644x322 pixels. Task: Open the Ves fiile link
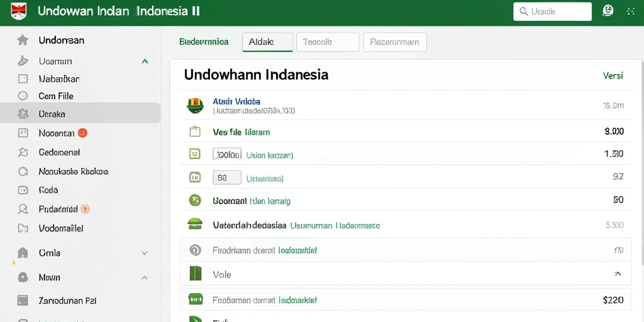coord(241,132)
